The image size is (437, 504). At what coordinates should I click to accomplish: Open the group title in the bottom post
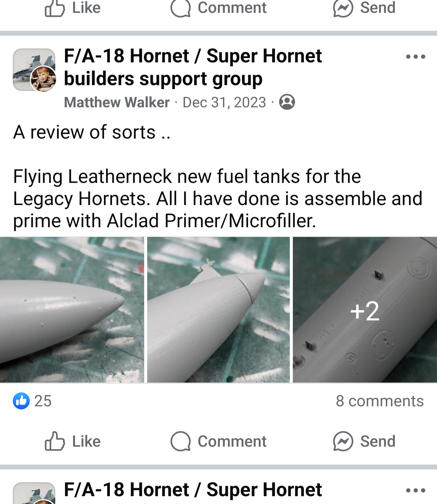(193, 490)
